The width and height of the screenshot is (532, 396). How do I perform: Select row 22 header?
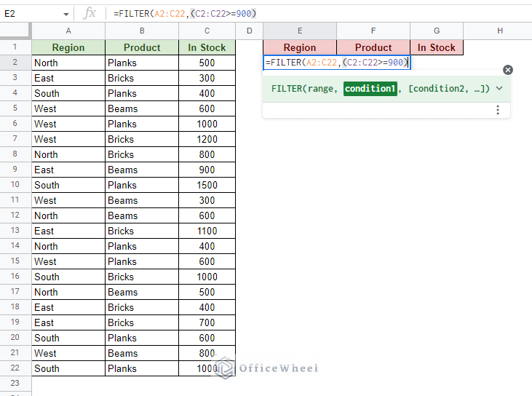[15, 368]
